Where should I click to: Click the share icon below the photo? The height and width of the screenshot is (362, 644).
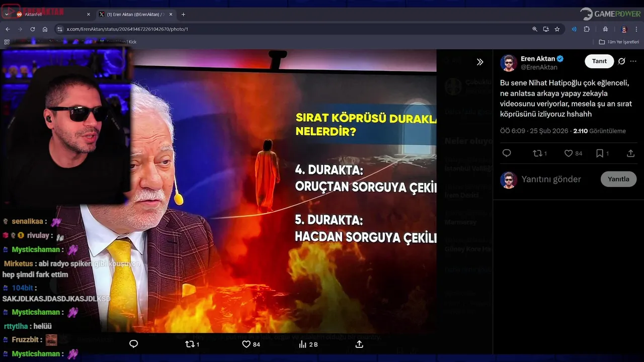click(x=359, y=344)
